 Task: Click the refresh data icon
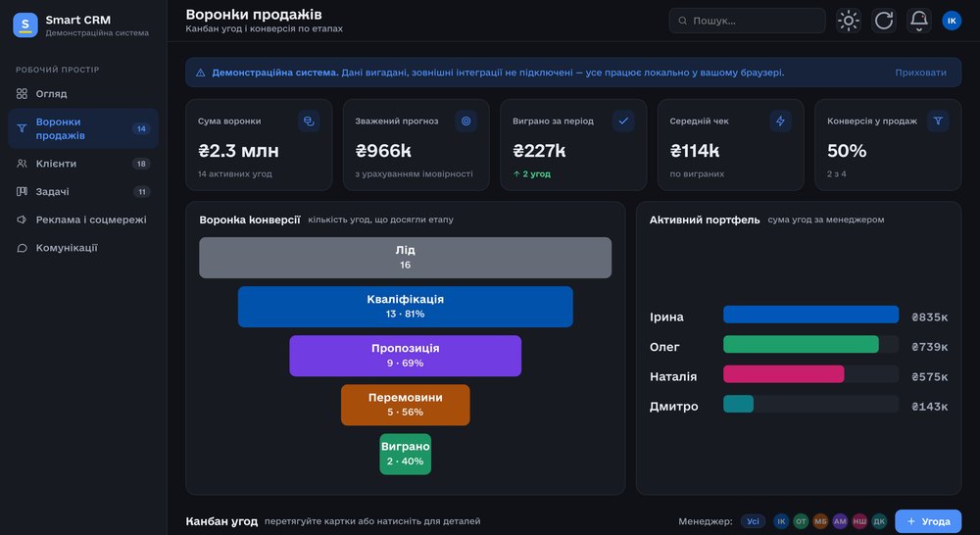pyautogui.click(x=884, y=21)
